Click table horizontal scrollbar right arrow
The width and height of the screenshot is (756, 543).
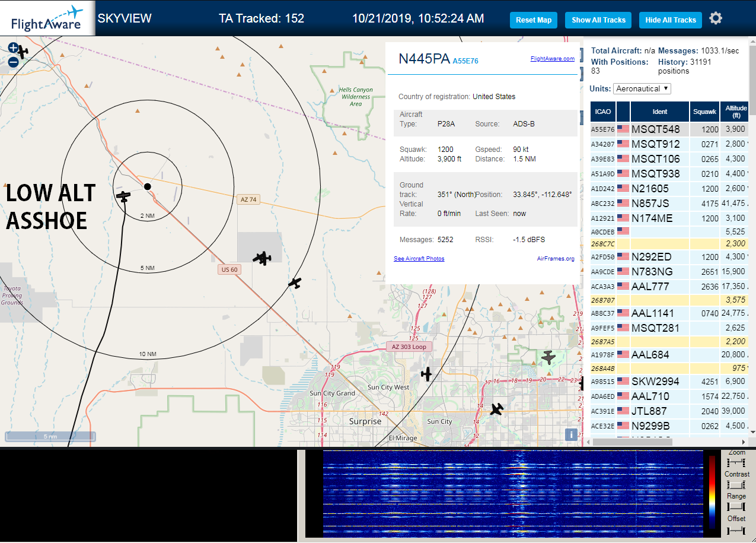744,442
